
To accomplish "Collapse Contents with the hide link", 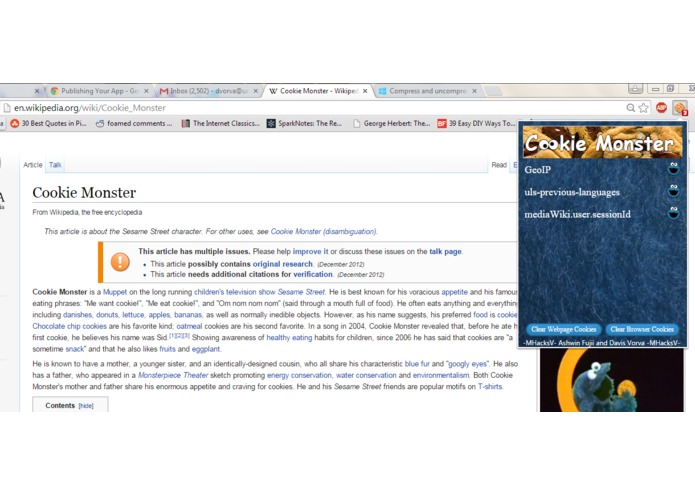I will [x=86, y=406].
